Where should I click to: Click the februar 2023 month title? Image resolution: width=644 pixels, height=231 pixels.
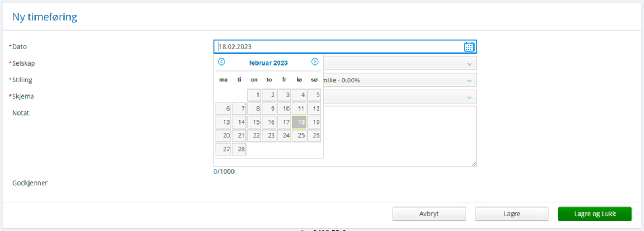click(x=268, y=63)
